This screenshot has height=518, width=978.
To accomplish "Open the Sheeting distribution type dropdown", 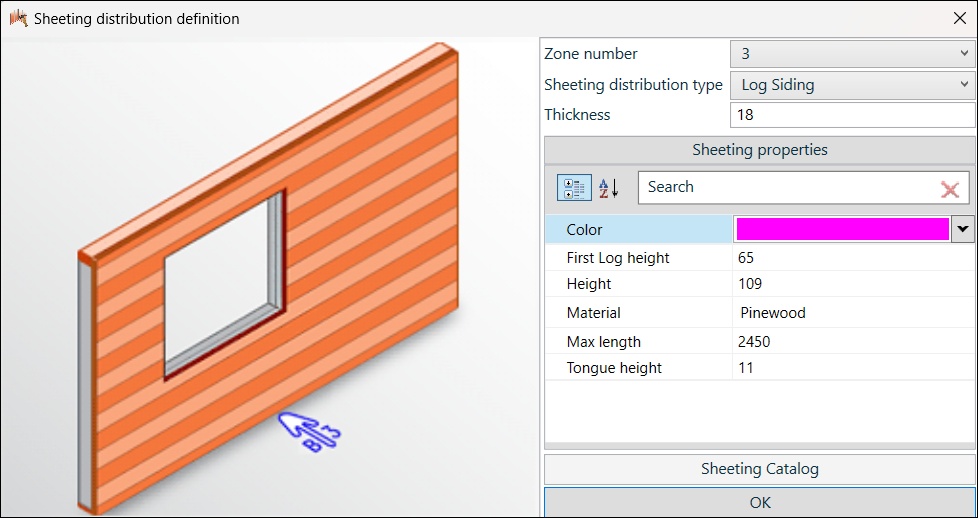I will (x=852, y=85).
